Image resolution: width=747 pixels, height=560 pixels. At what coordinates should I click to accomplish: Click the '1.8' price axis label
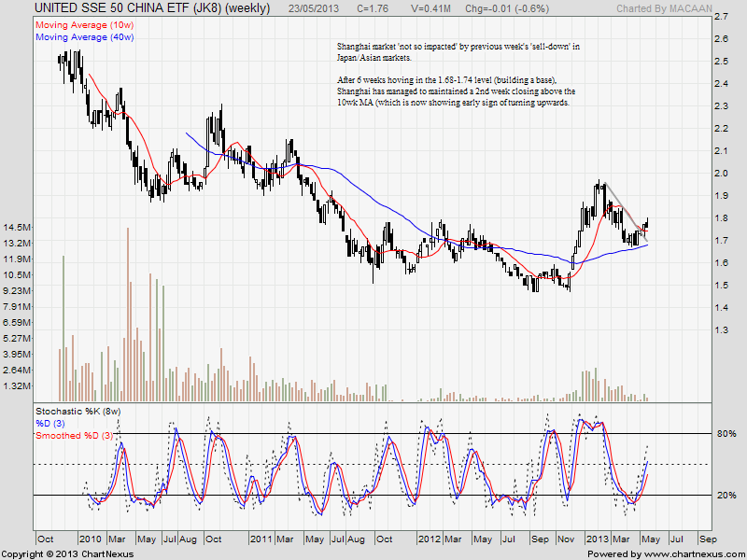coord(721,218)
